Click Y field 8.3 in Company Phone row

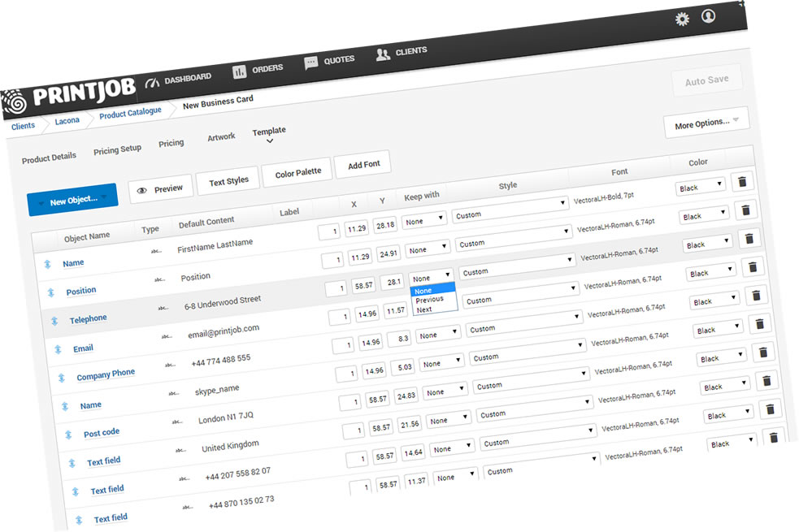click(399, 339)
